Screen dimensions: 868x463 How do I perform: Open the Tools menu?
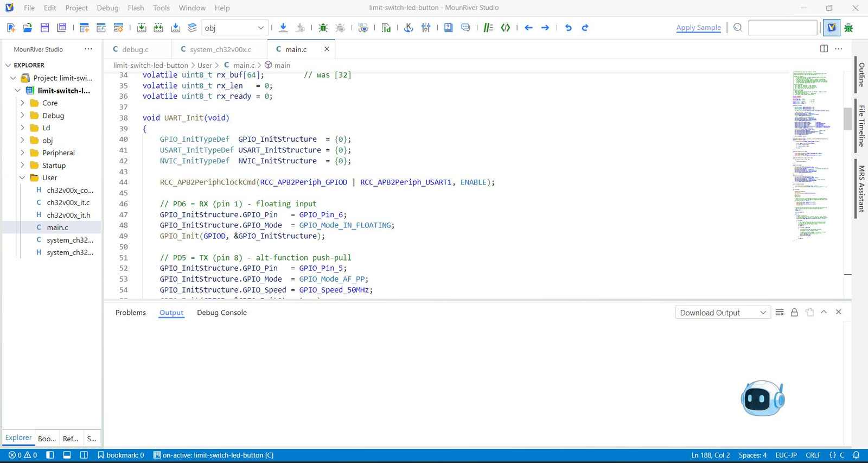161,8
